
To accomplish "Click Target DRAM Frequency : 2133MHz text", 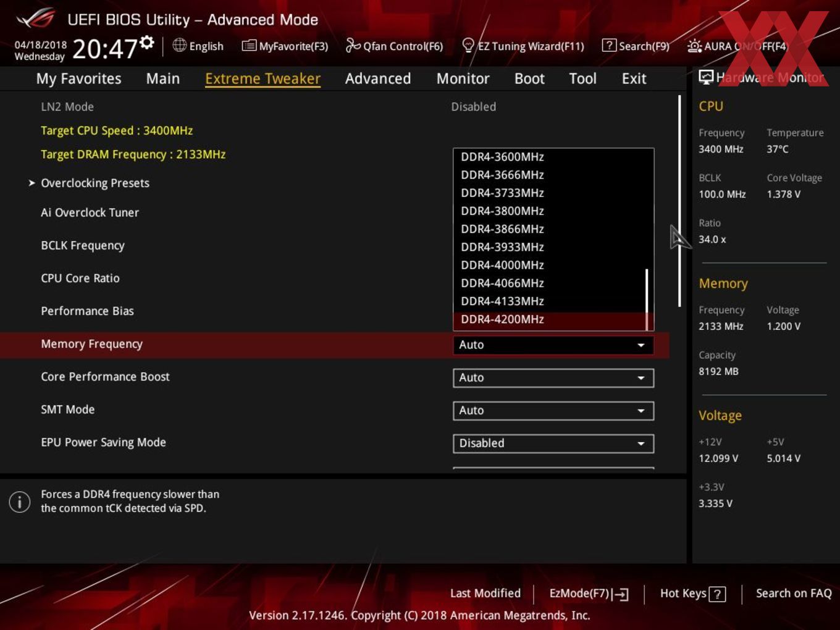I will tap(133, 154).
